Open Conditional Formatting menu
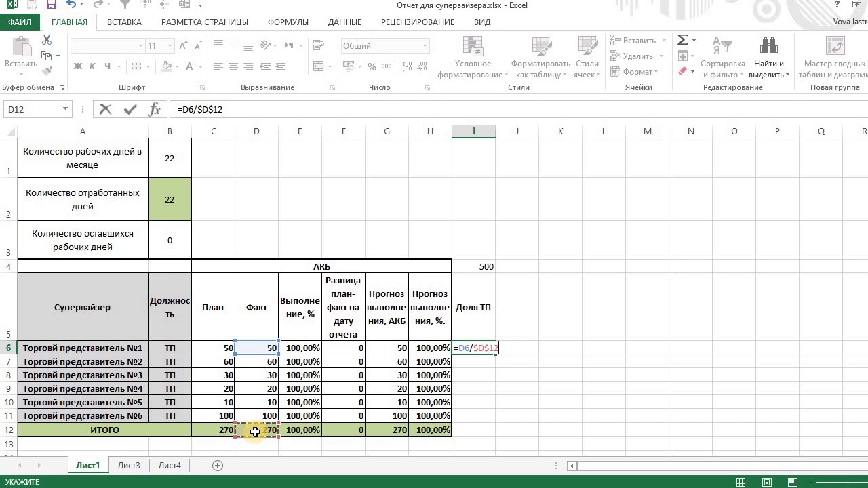The image size is (868, 488). point(473,58)
